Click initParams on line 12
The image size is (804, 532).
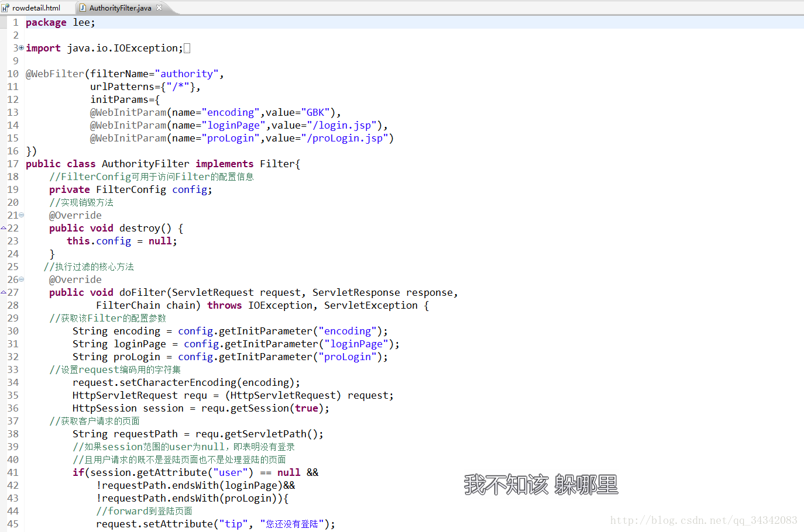[119, 99]
